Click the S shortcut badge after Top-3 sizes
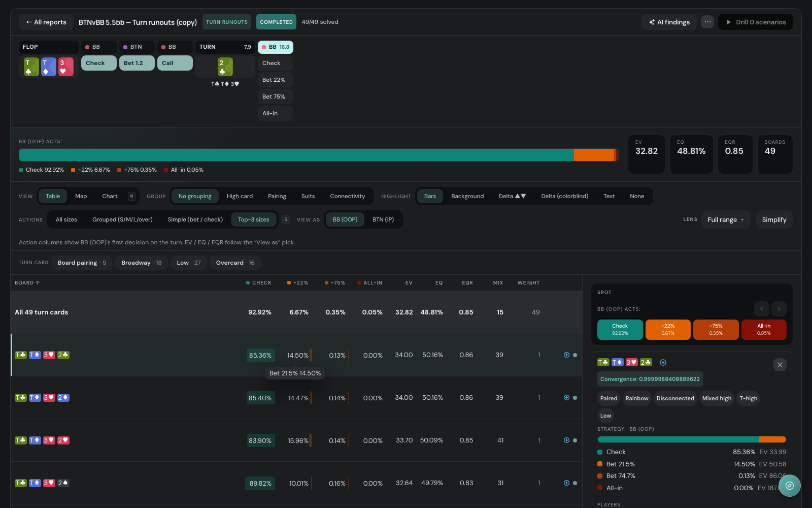 pyautogui.click(x=286, y=219)
